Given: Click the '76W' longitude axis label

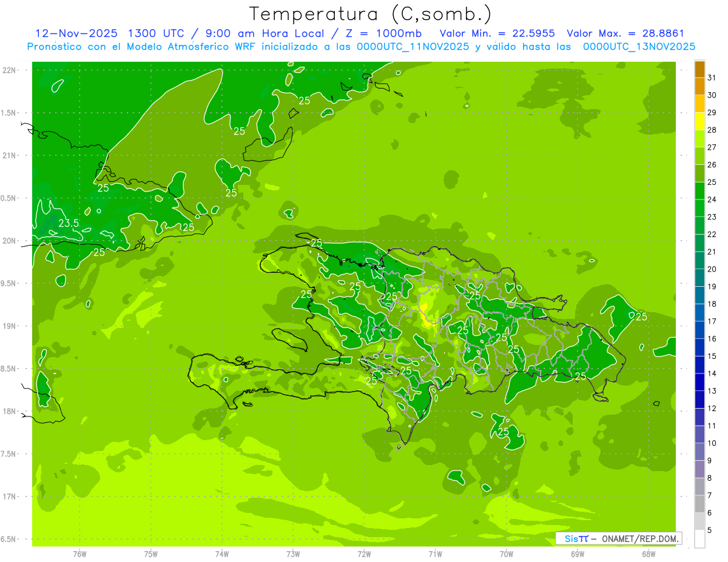Looking at the screenshot, I should 79,554.
